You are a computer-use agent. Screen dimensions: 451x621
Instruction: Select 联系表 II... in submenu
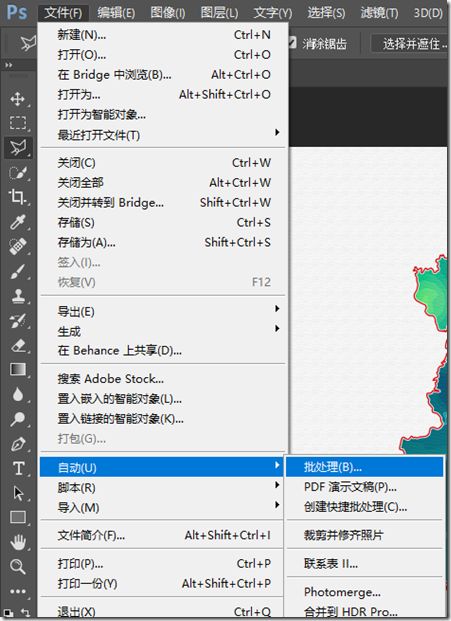[x=365, y=563]
